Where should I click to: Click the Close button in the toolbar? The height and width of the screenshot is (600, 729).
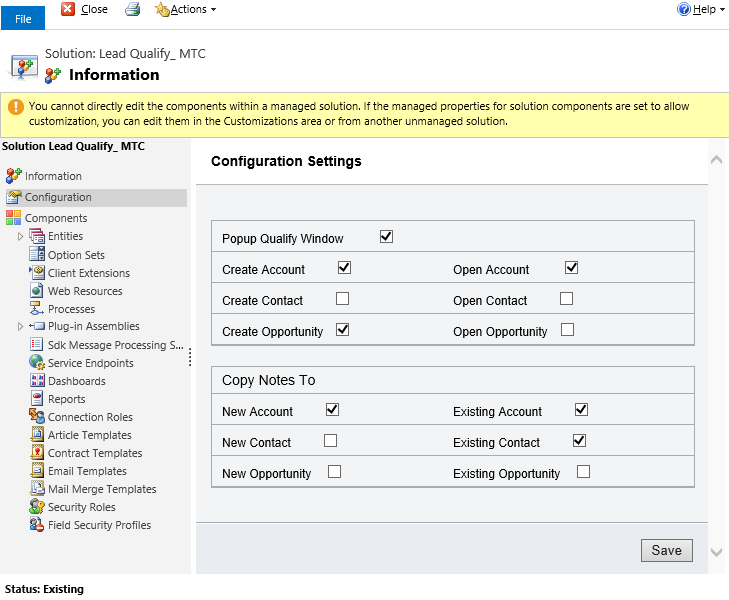tap(85, 10)
